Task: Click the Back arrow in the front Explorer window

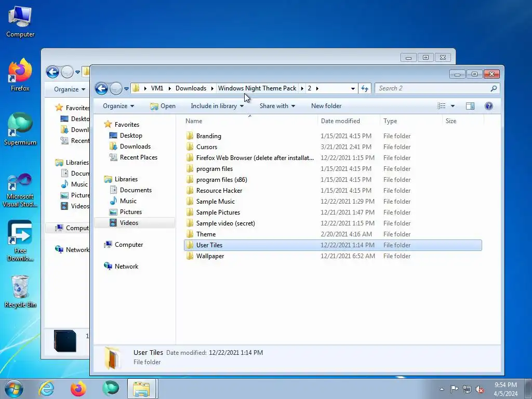Action: 101,88
